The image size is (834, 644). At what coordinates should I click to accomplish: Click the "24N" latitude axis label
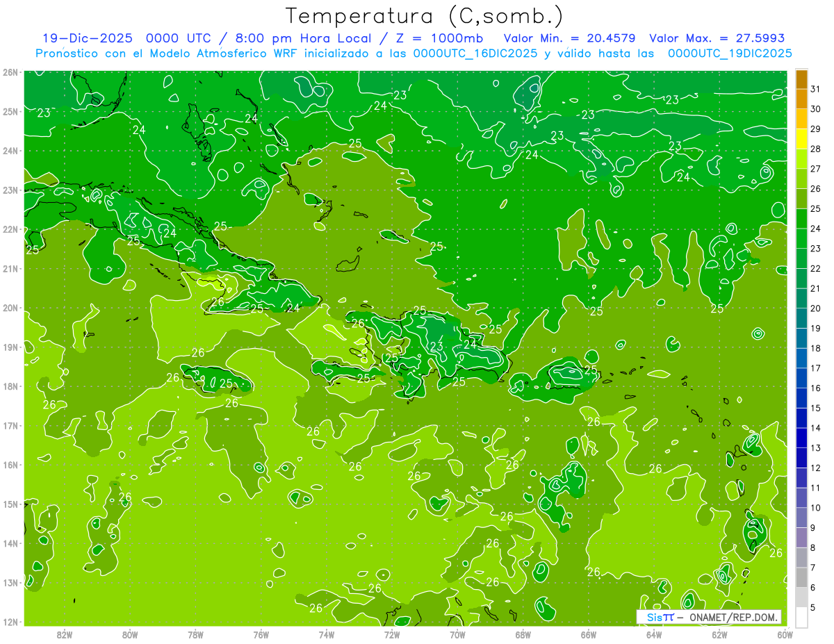10,151
